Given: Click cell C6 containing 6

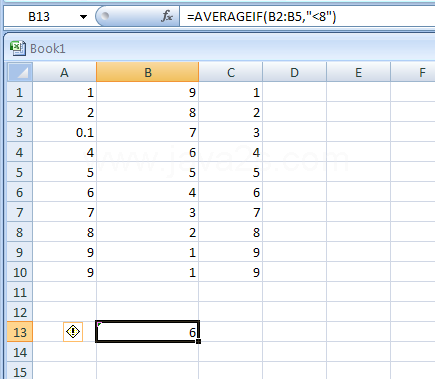Looking at the screenshot, I should pyautogui.click(x=231, y=192).
